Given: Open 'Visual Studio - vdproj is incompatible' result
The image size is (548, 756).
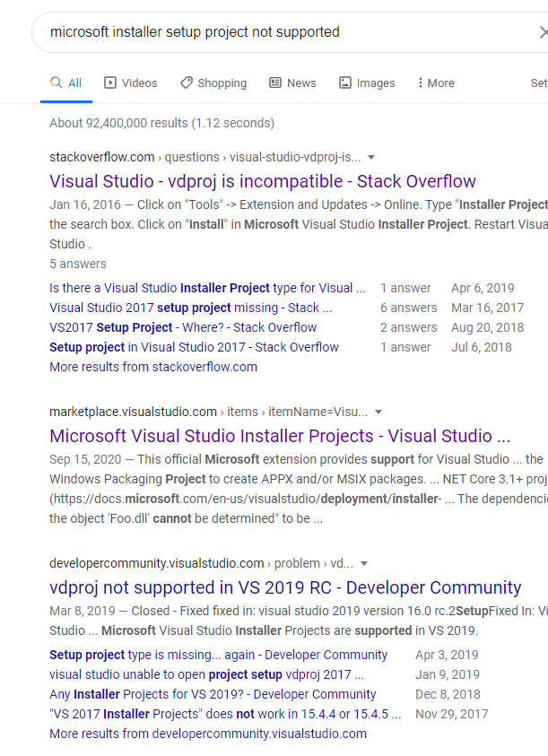Looking at the screenshot, I should coord(263,181).
